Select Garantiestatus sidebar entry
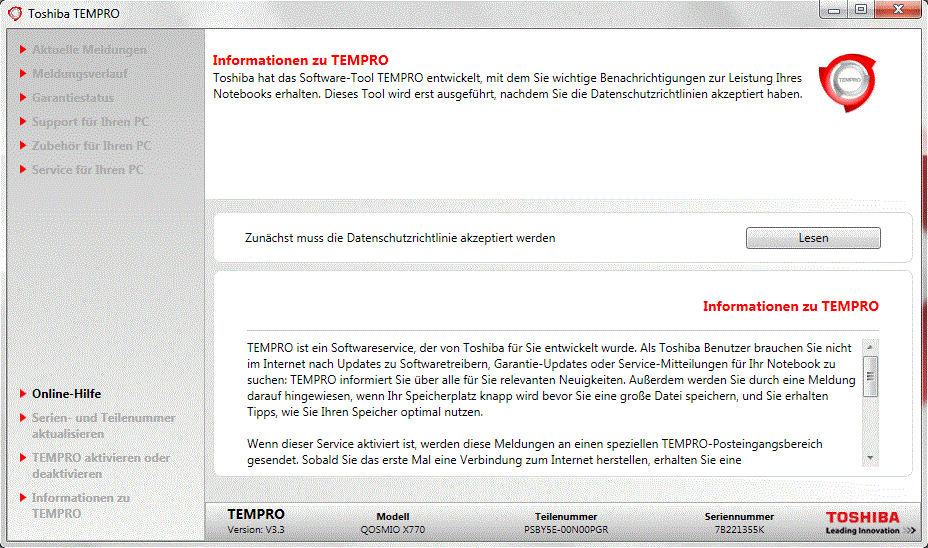This screenshot has height=548, width=928. pyautogui.click(x=73, y=98)
